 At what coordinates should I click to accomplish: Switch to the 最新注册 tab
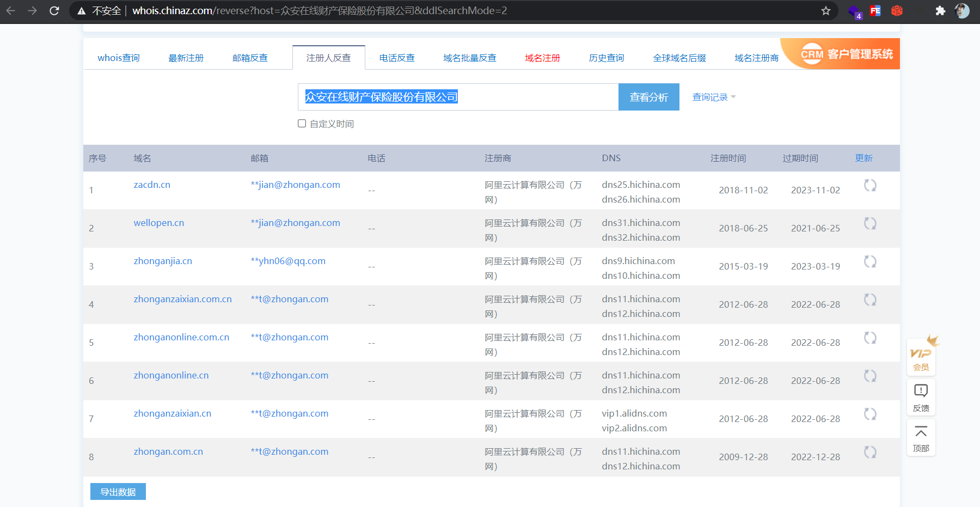point(186,58)
